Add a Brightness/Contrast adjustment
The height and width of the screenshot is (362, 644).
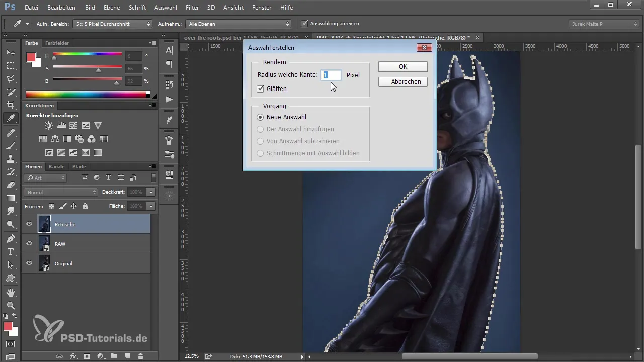pos(49,126)
